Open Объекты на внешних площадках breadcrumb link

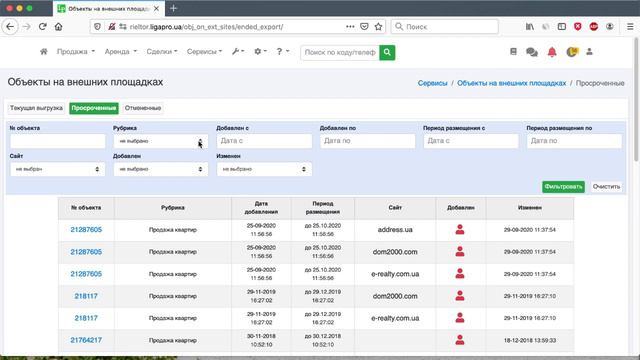click(511, 83)
